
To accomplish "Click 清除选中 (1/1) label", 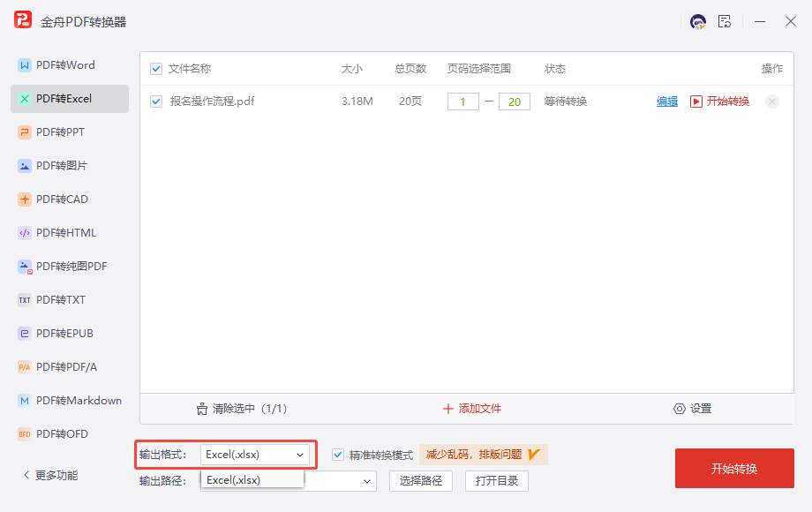I will pyautogui.click(x=250, y=409).
